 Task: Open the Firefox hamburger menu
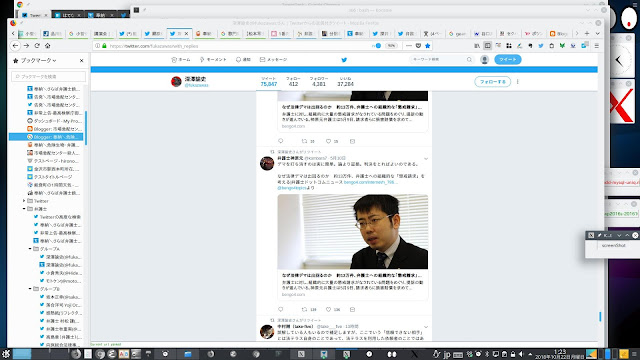[x=596, y=46]
